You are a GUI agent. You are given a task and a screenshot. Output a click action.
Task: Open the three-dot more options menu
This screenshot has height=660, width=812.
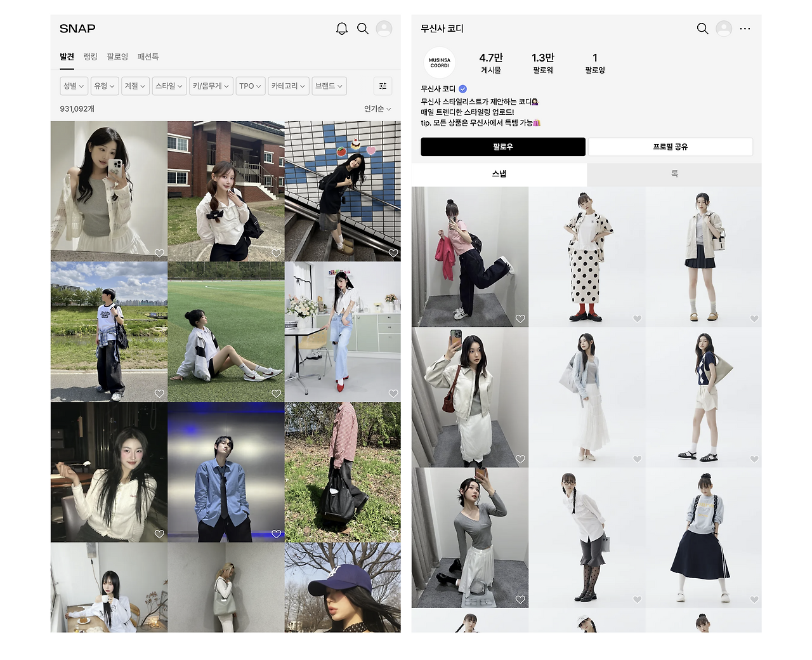coord(745,29)
